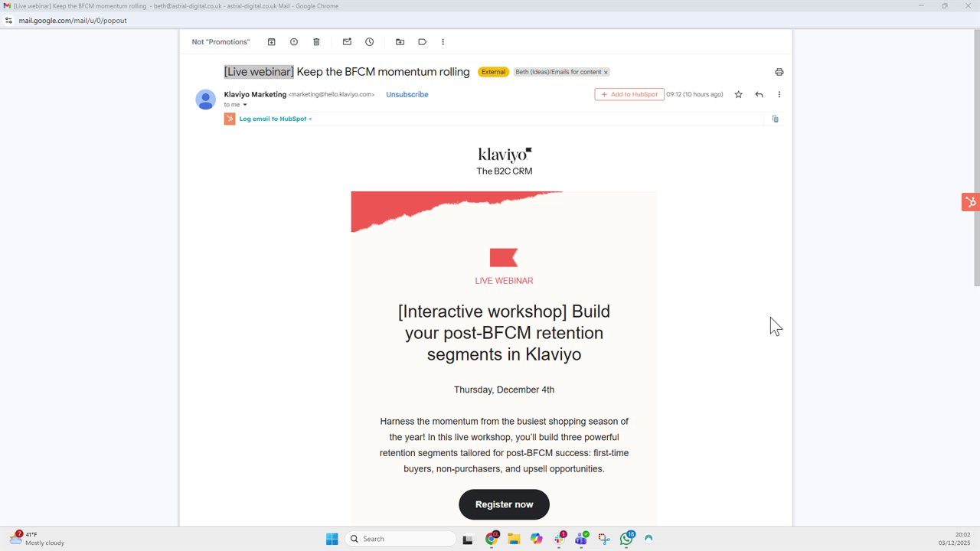Click the Beth (Ideas)/Emails for content label
The width and height of the screenshot is (980, 551).
click(558, 72)
